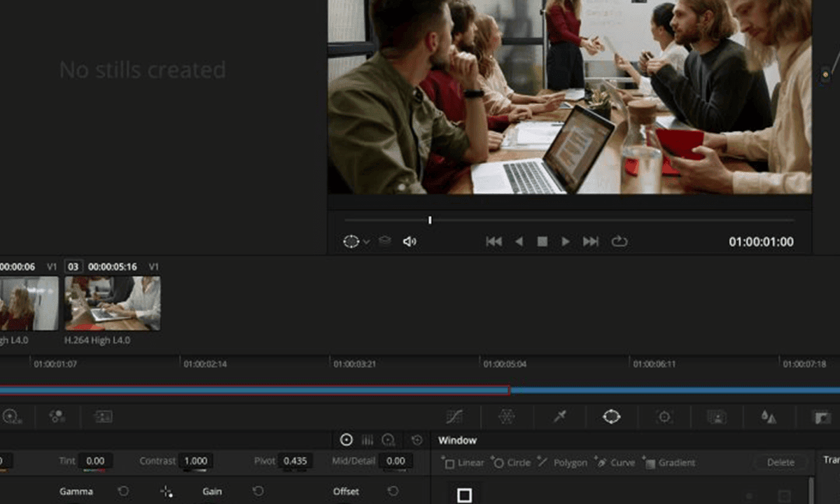This screenshot has height=504, width=840.
Task: Select the Qualifier eyedropper tool
Action: click(x=559, y=416)
